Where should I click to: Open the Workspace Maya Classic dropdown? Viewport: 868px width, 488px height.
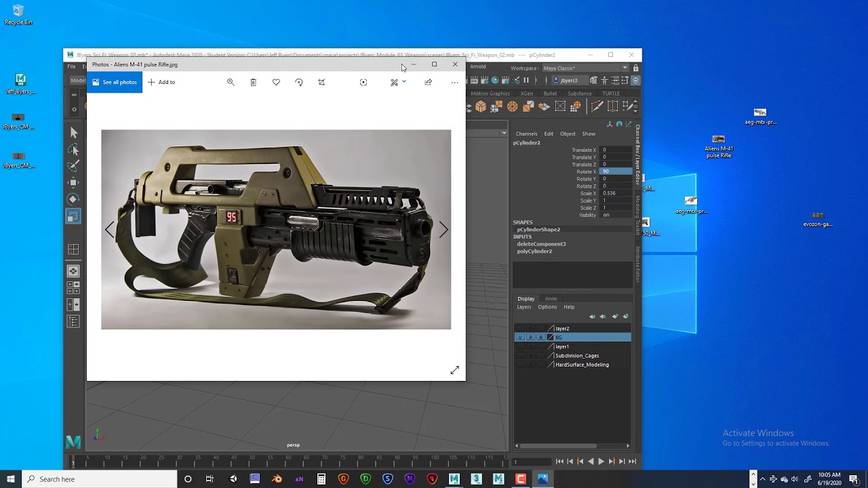pos(585,68)
